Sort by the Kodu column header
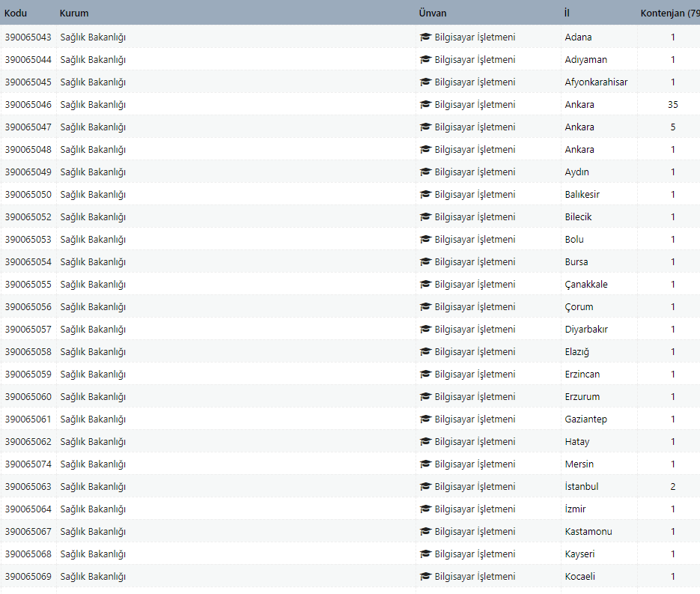The width and height of the screenshot is (700, 594). 16,13
